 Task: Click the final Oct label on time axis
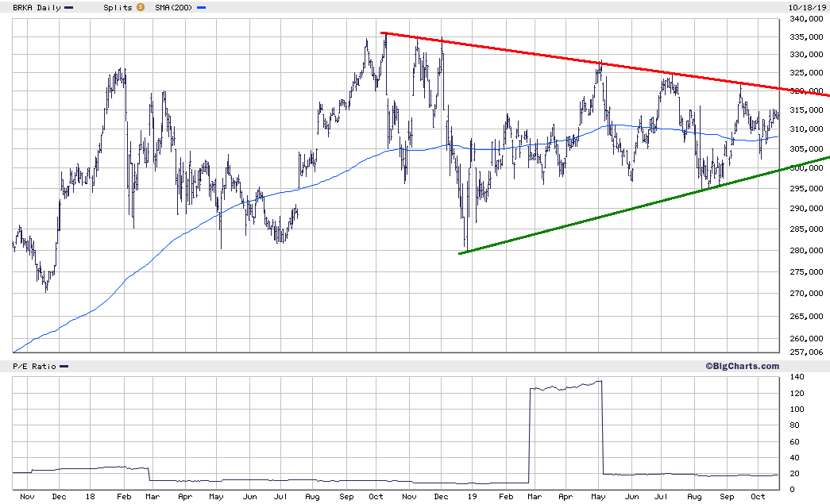[758, 497]
